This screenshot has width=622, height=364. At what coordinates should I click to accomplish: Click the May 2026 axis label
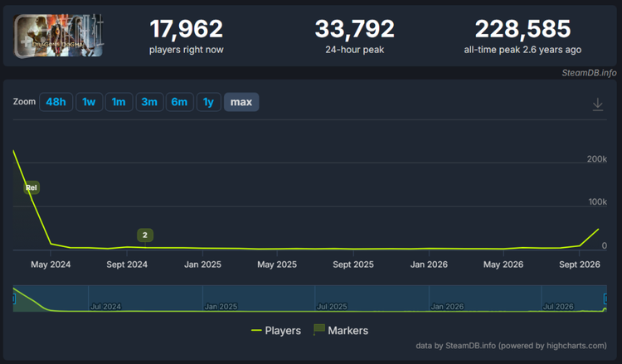503,265
